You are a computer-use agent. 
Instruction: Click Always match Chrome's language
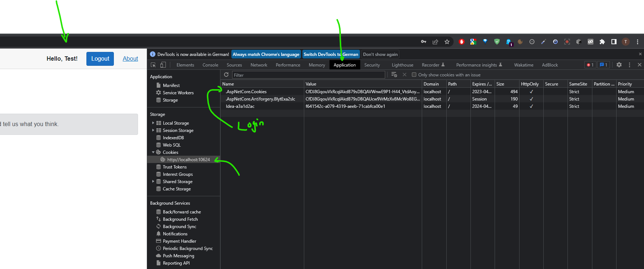pos(266,54)
